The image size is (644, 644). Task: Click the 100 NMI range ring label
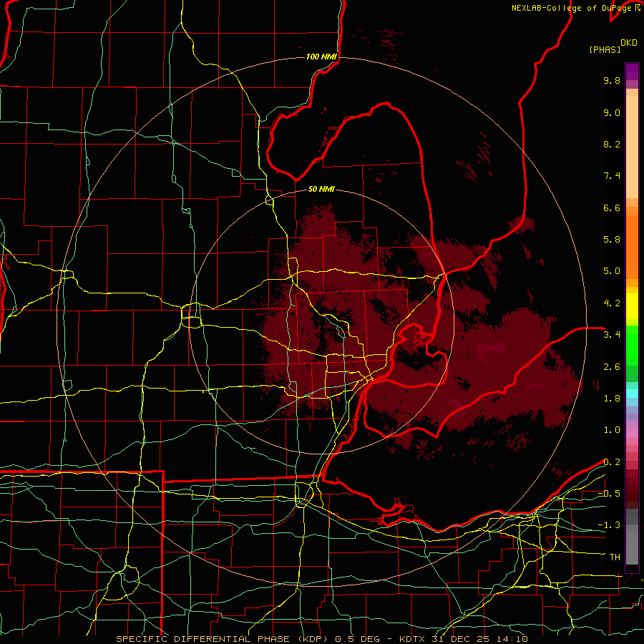(321, 57)
